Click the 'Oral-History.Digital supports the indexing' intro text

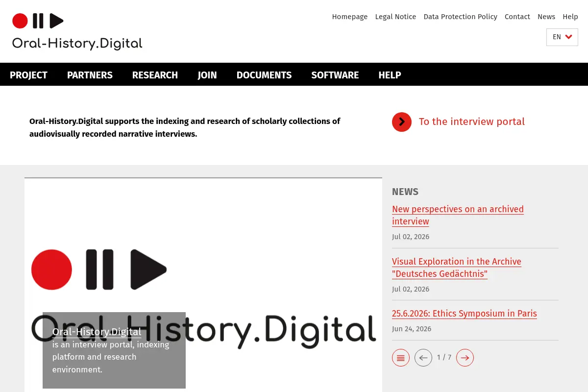(185, 127)
